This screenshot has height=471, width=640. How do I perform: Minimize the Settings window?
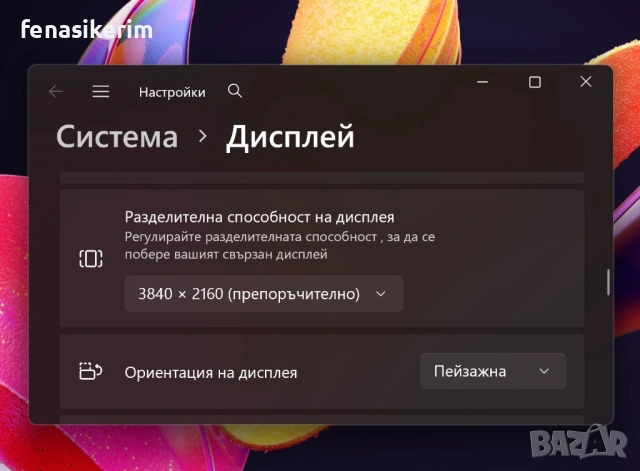pos(482,82)
